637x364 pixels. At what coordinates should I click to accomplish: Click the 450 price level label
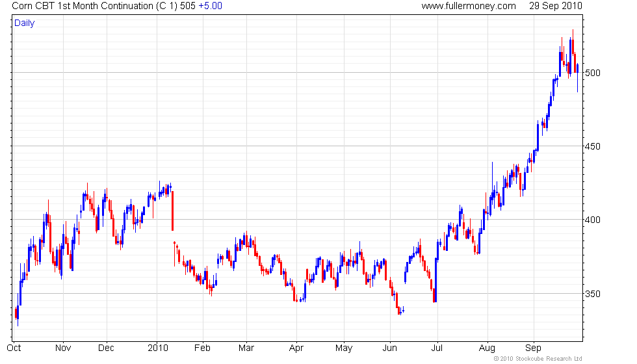(x=592, y=146)
